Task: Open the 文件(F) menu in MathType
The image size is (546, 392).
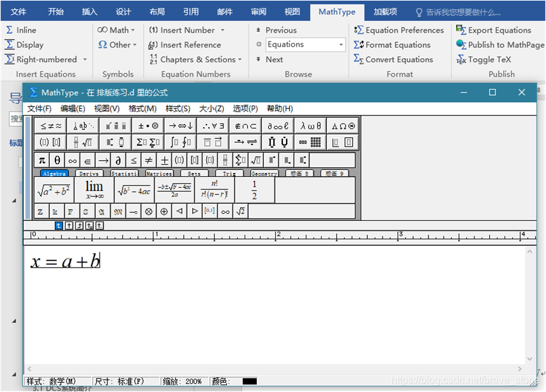Action: (x=40, y=109)
